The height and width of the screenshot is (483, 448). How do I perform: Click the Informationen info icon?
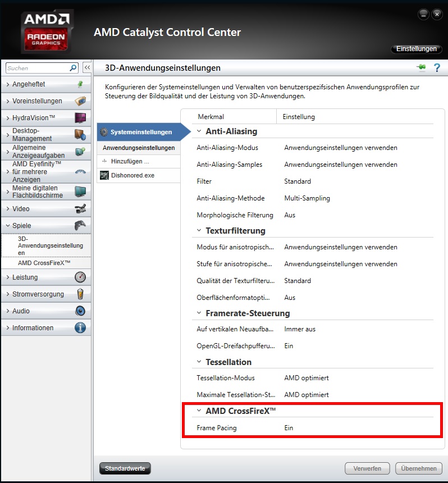pos(80,328)
